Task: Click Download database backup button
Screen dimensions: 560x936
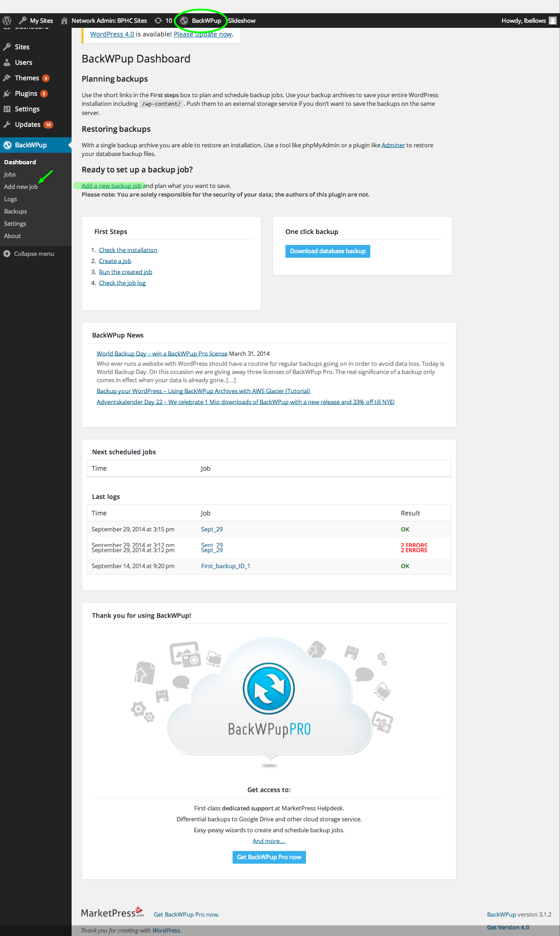Action: [327, 251]
